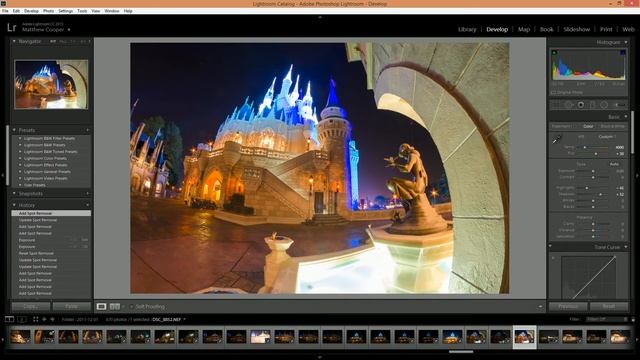Select the Radial Filter tool in the tool strip
Viewport: 640px width, 360px height.
point(604,105)
